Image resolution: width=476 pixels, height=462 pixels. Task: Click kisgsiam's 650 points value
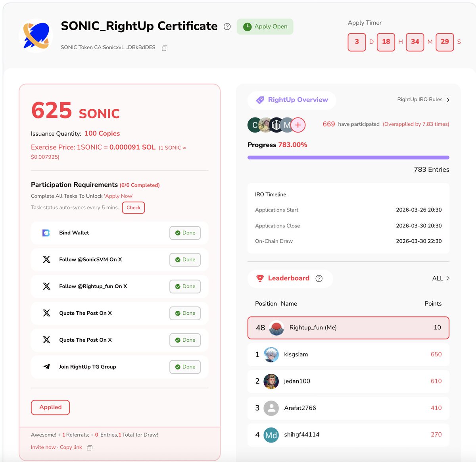[x=436, y=354]
